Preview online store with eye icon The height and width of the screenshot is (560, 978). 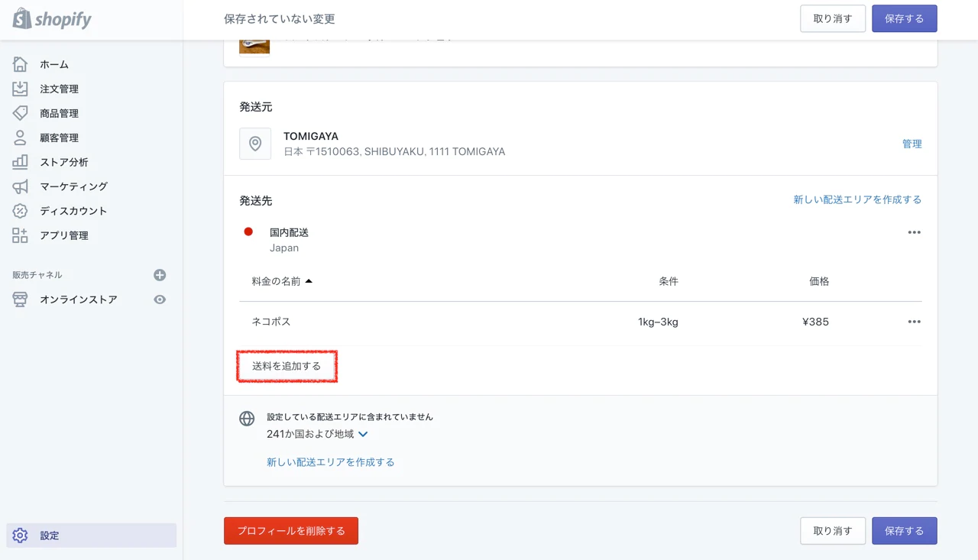pos(160,299)
